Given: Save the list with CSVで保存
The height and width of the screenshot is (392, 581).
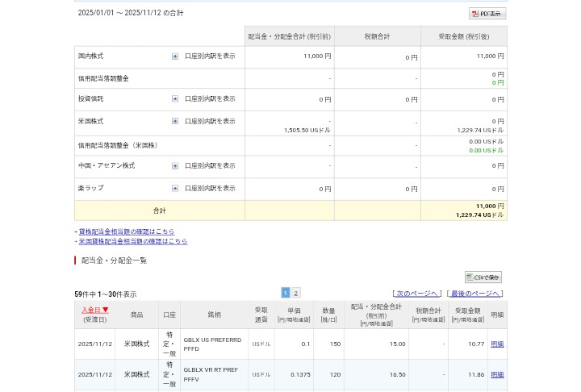Looking at the screenshot, I should tap(483, 277).
